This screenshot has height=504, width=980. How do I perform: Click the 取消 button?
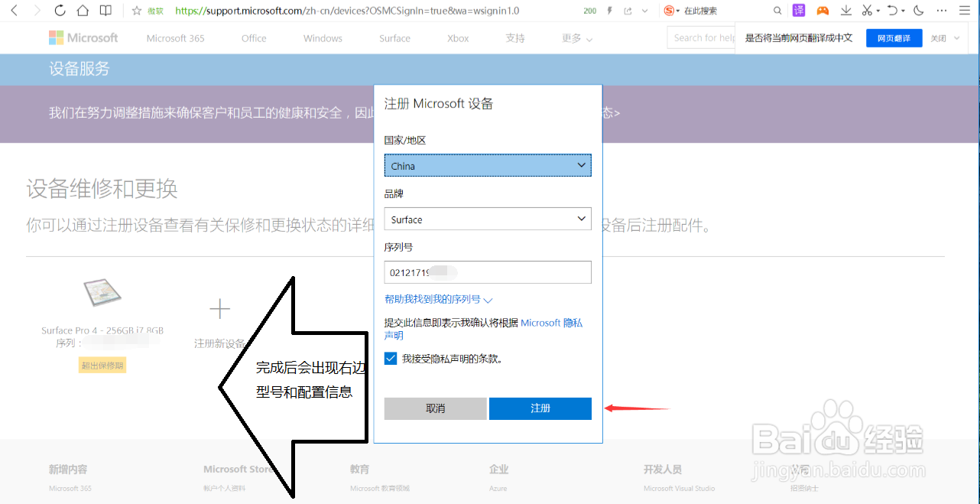tap(435, 408)
